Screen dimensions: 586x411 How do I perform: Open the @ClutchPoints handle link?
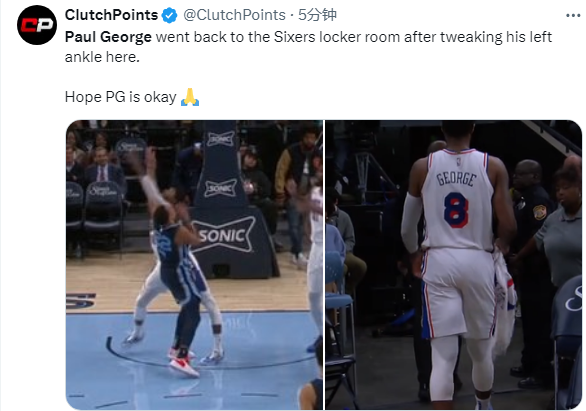234,15
